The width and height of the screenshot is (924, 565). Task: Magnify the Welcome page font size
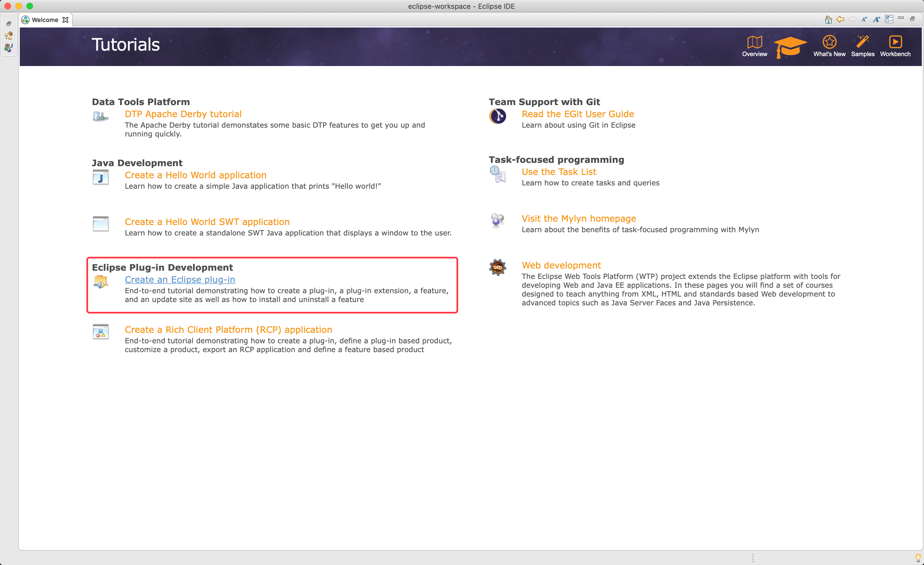[x=876, y=20]
